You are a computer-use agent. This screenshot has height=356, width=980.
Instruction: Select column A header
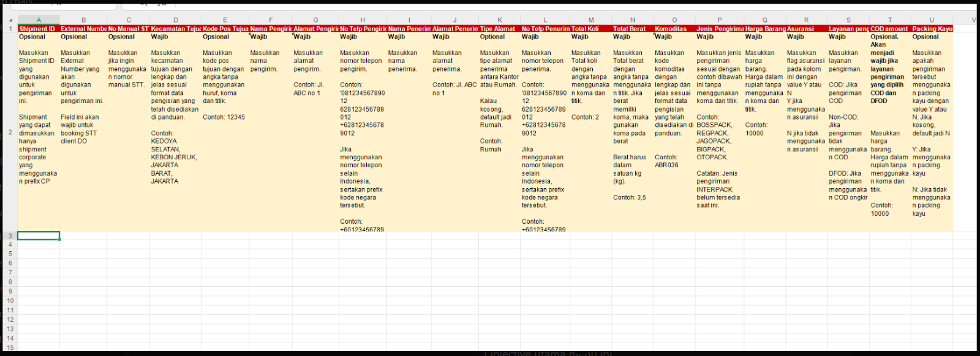pyautogui.click(x=39, y=20)
